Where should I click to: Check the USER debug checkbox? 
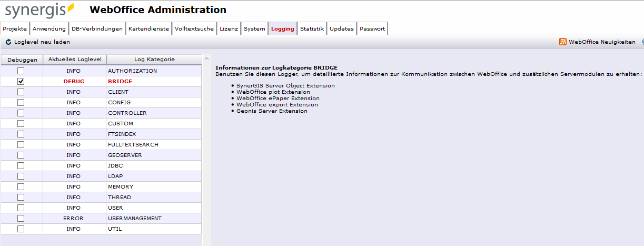(21, 208)
